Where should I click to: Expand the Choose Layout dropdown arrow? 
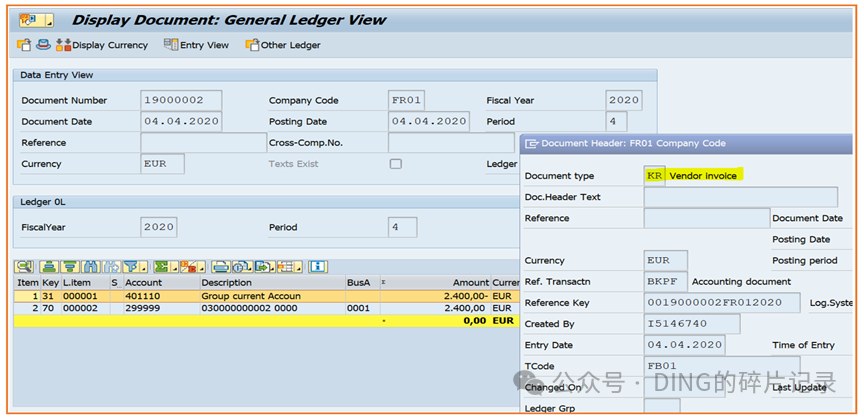pos(299,268)
